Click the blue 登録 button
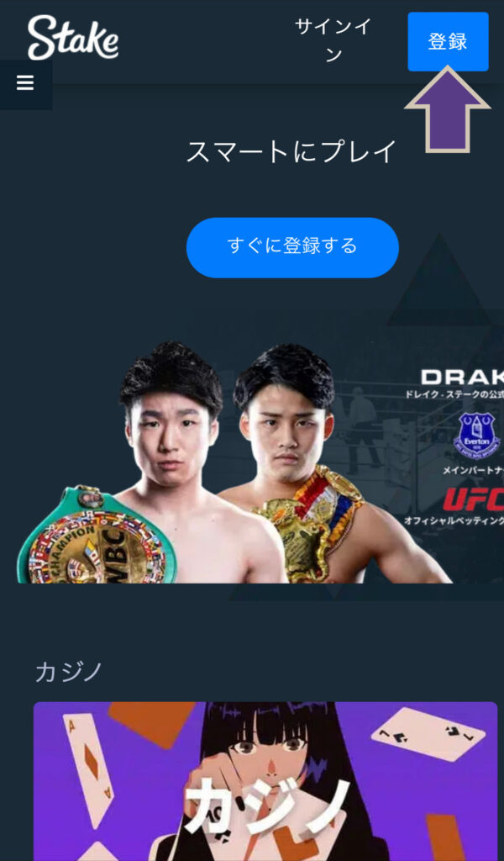The height and width of the screenshot is (861, 504). point(448,42)
